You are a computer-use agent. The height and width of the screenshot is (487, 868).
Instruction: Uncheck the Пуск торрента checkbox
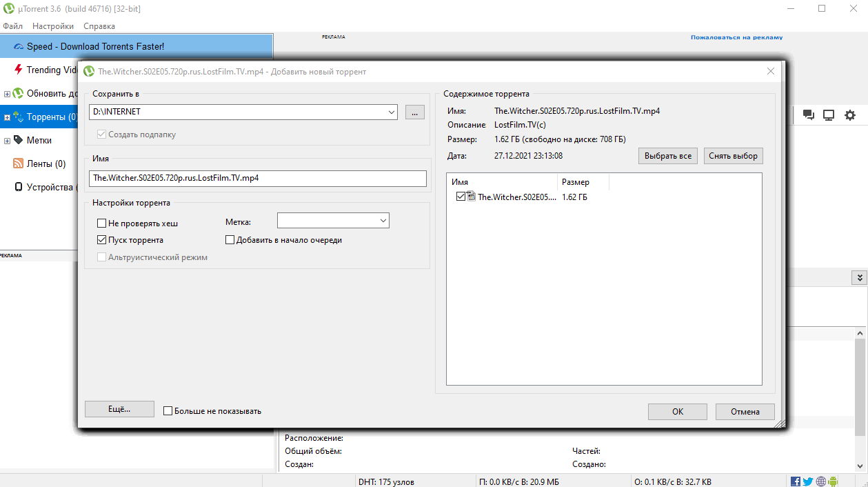[102, 240]
